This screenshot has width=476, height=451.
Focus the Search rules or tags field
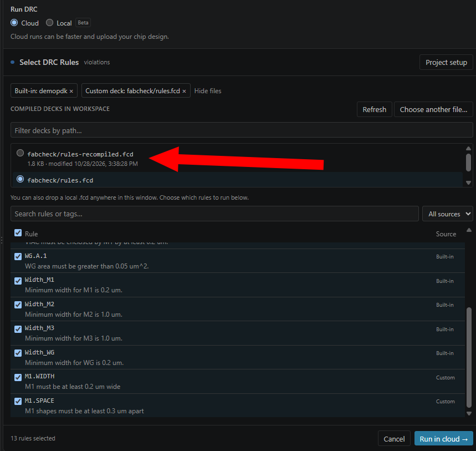214,214
